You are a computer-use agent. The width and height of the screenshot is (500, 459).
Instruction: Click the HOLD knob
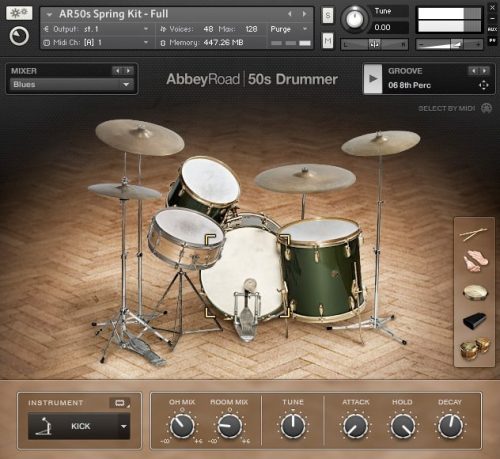[x=402, y=426]
